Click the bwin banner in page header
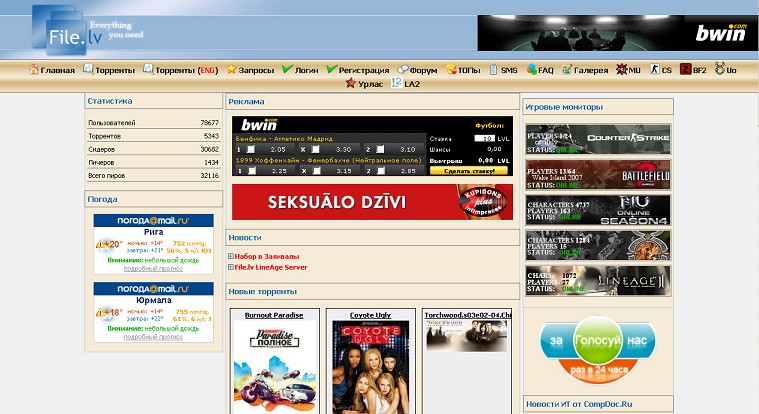Viewport: 759px width, 414px height. [x=617, y=32]
